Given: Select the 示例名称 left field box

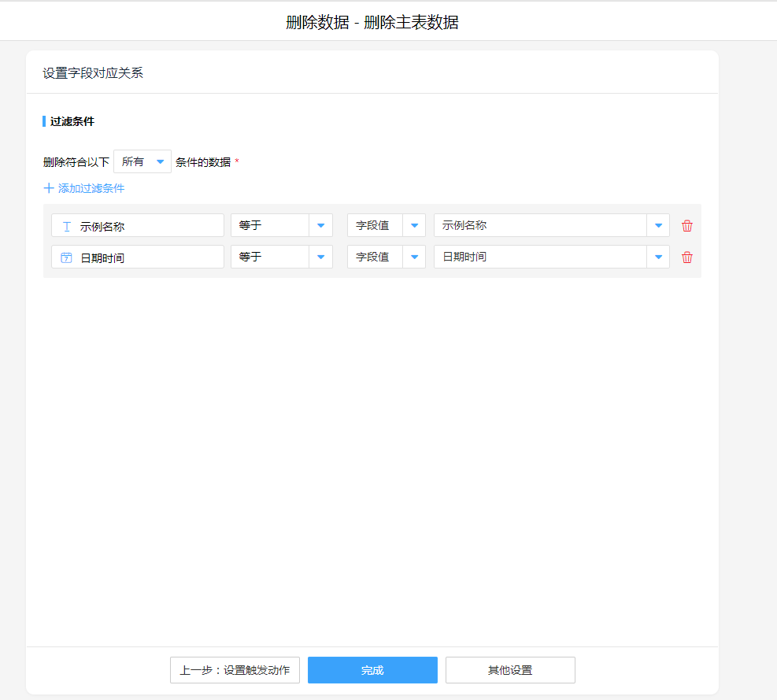Looking at the screenshot, I should (x=138, y=225).
